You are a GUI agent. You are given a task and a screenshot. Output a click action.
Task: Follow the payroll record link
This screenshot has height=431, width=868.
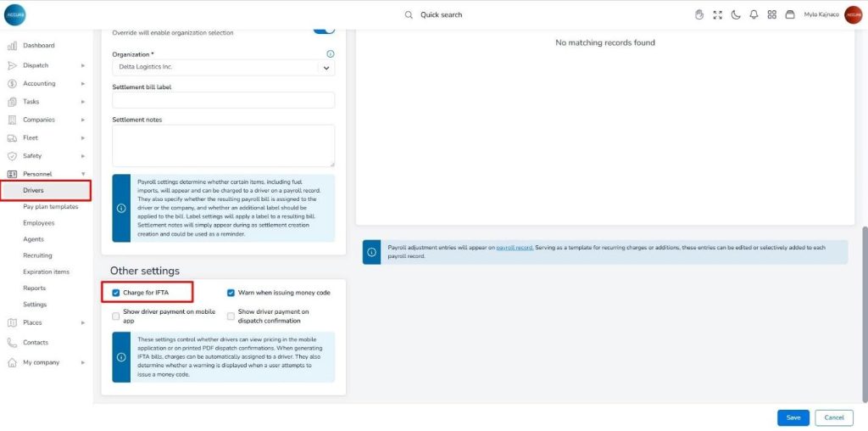click(514, 248)
